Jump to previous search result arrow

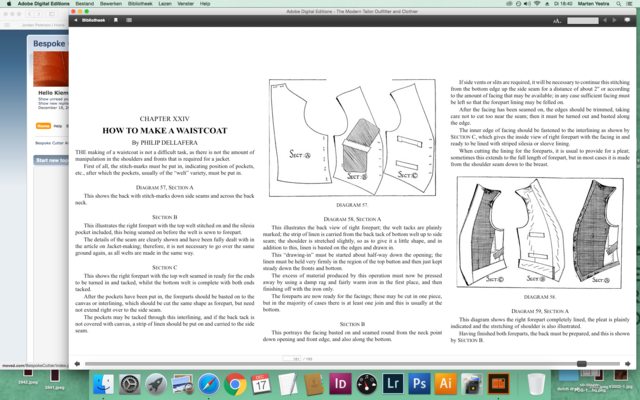point(605,20)
